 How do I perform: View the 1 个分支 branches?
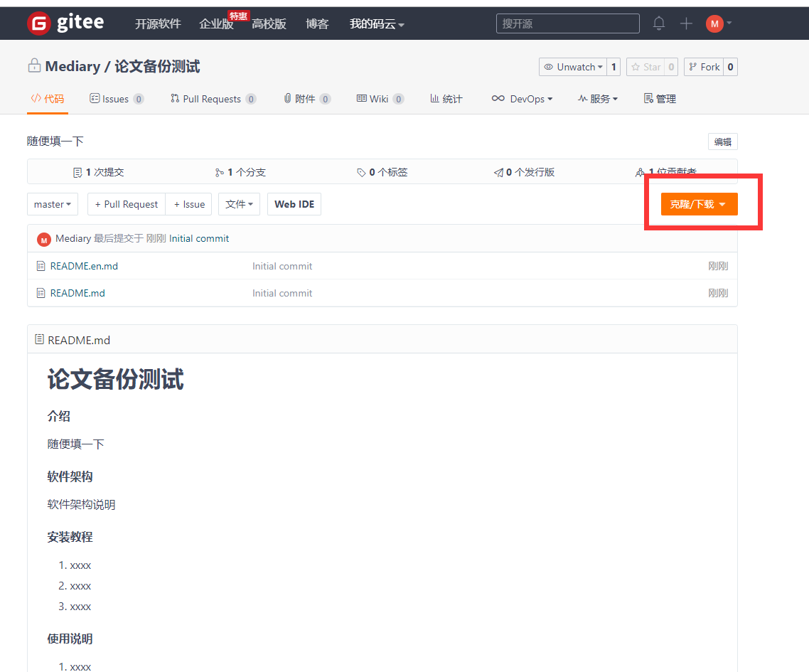coord(240,172)
